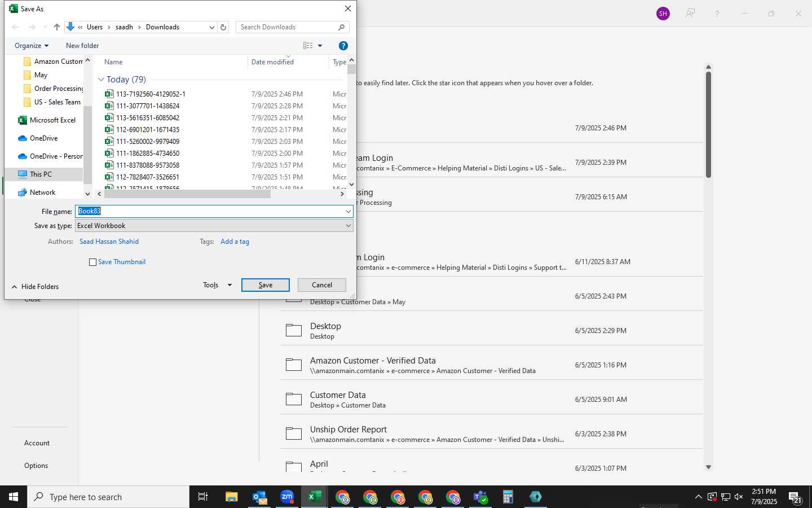Open Microsoft Teams from taskbar

coord(480,497)
